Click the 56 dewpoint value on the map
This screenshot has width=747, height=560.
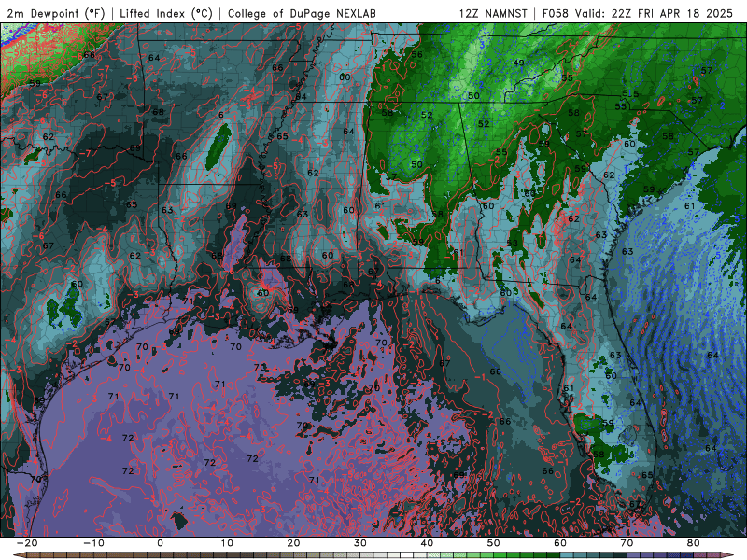pos(416,55)
